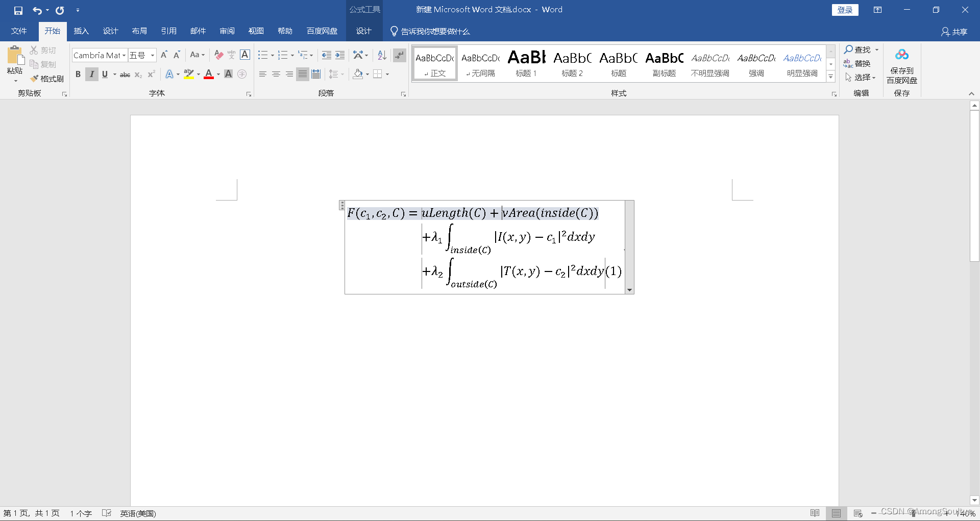Cut the selection with 剪切

[x=43, y=50]
